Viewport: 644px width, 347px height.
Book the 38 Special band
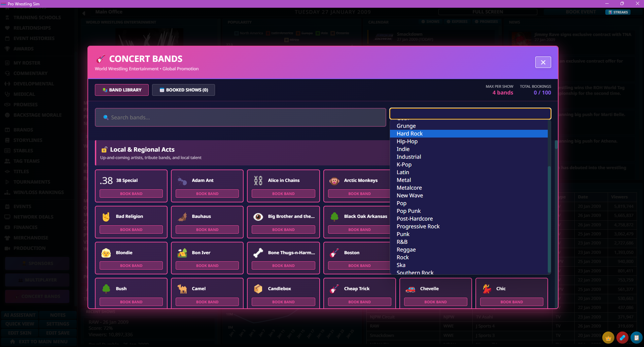(x=131, y=194)
